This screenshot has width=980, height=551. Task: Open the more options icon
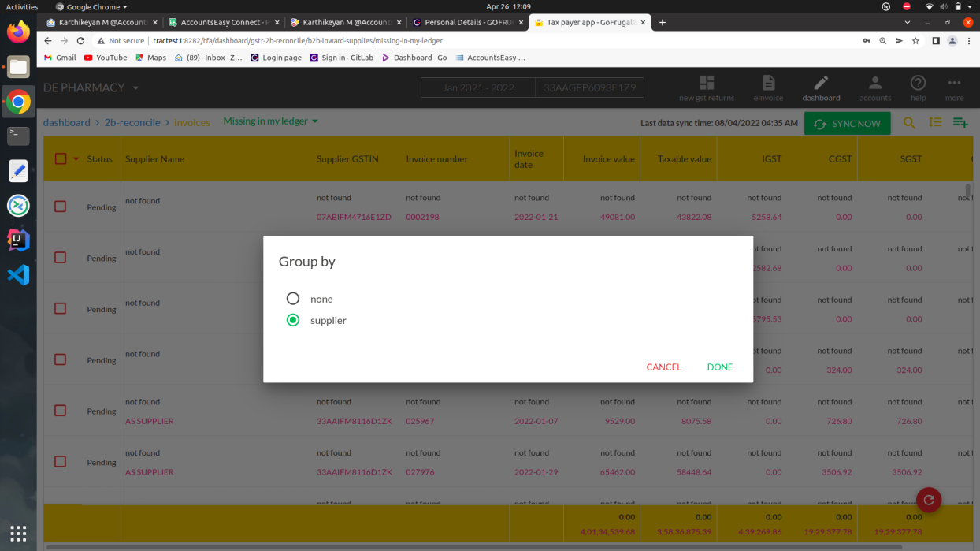(955, 88)
